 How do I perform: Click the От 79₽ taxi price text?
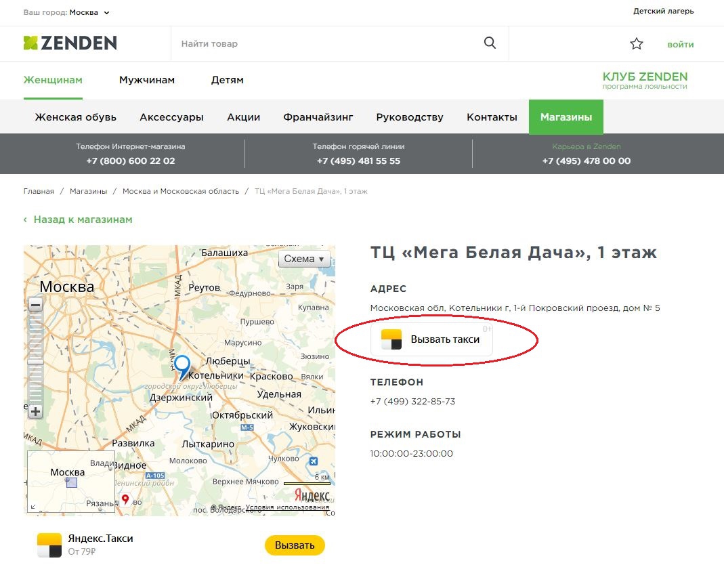tap(82, 551)
